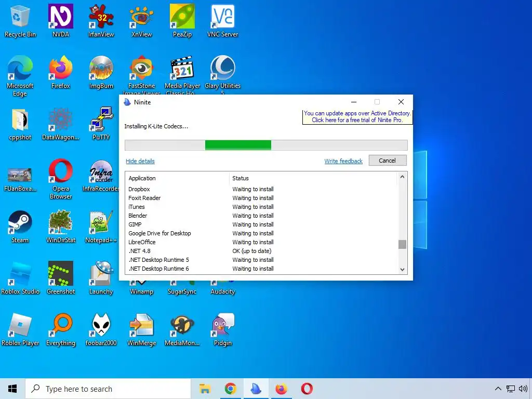Select the cppshot folder icon
Image resolution: width=532 pixels, height=399 pixels.
pyautogui.click(x=20, y=124)
